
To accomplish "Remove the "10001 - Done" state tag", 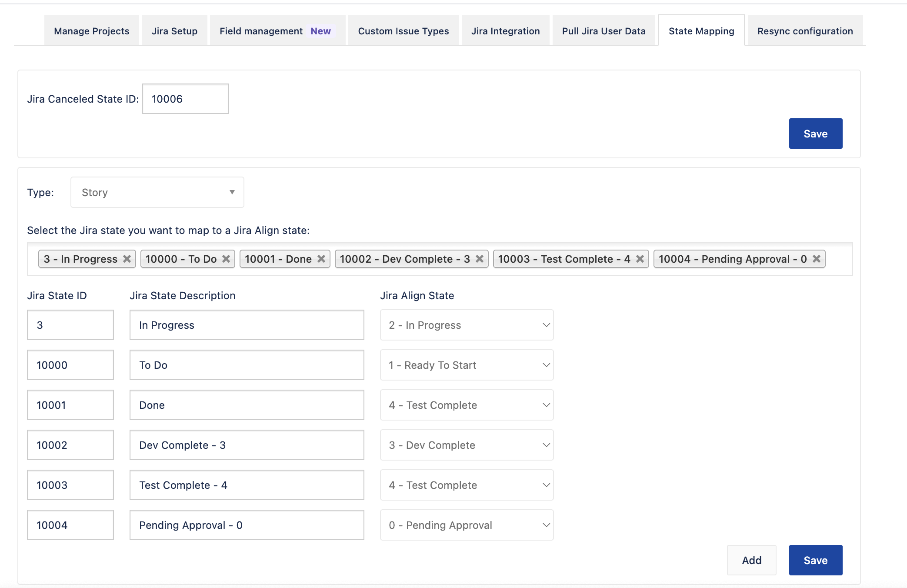I will pos(321,259).
